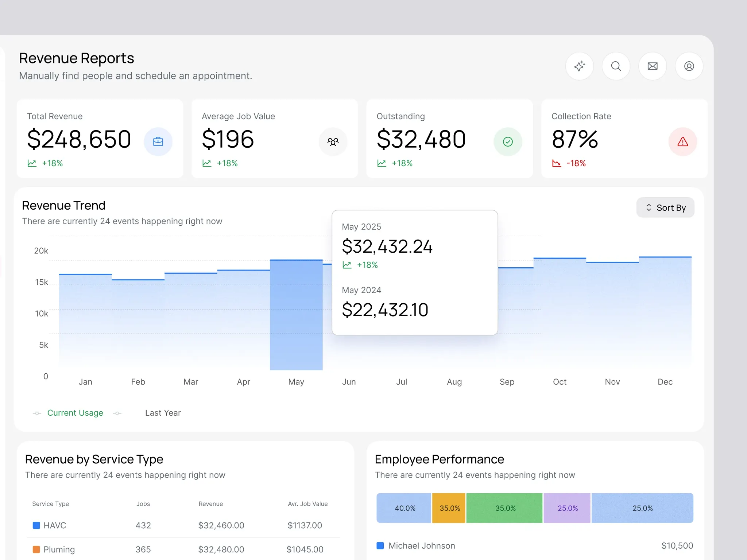Toggle the Last Year series visibility

coord(117,413)
